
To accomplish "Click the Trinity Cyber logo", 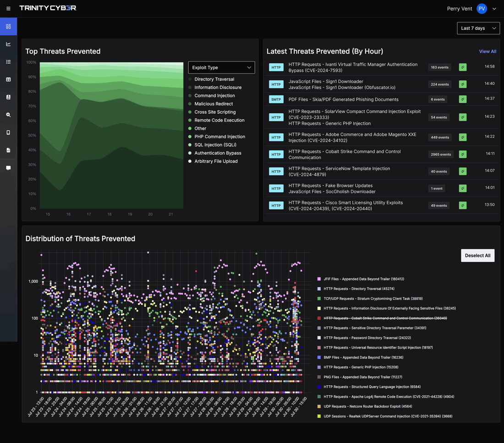I will [48, 8].
